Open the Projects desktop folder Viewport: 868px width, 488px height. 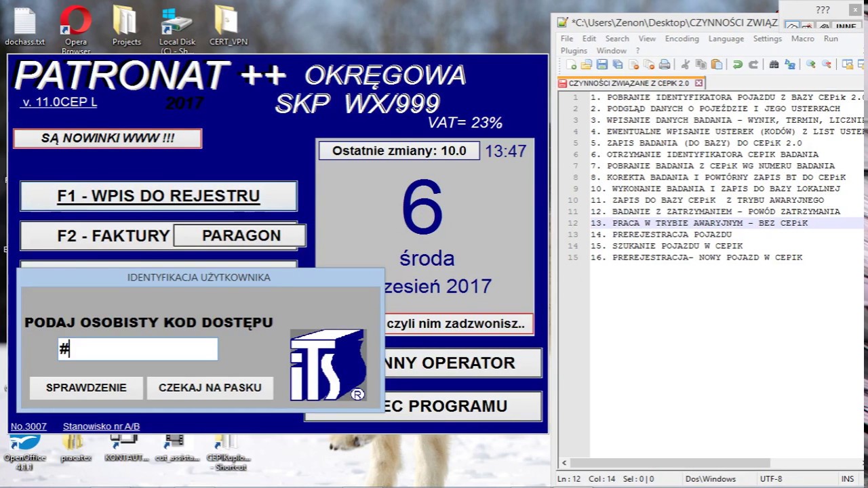126,26
